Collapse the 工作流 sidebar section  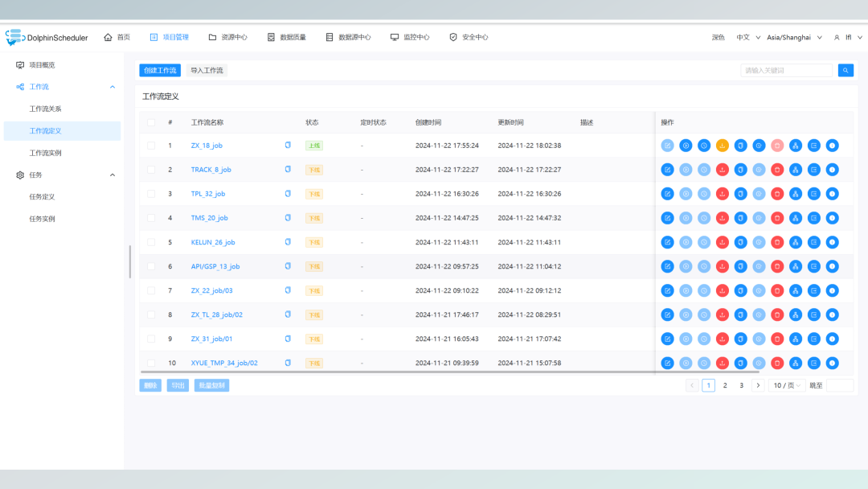113,87
